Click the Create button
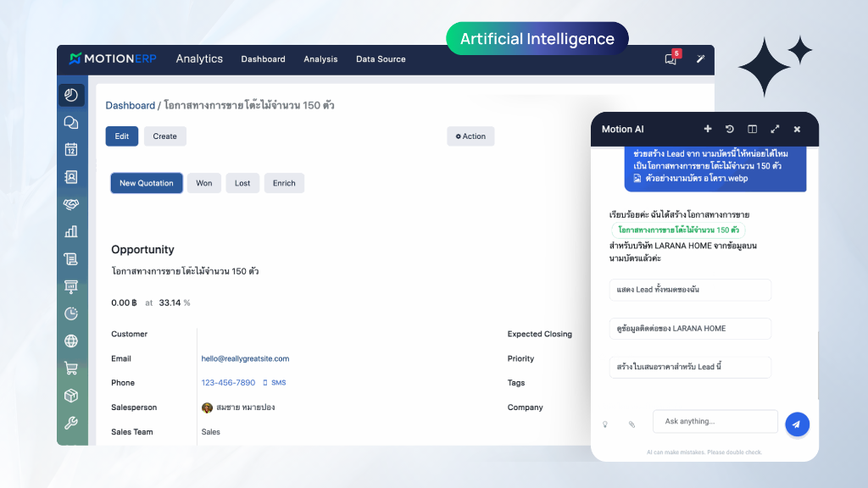 (165, 136)
